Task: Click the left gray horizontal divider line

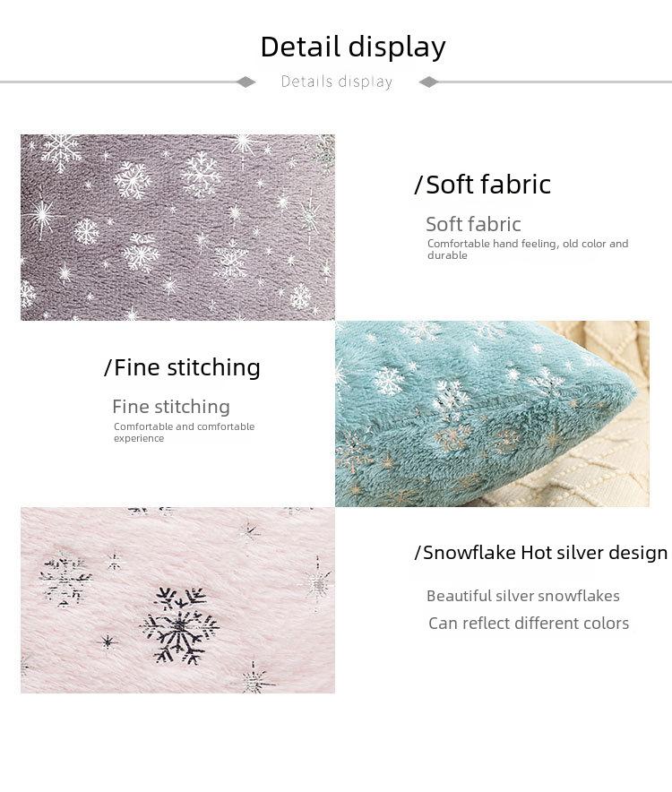Action: pyautogui.click(x=119, y=82)
